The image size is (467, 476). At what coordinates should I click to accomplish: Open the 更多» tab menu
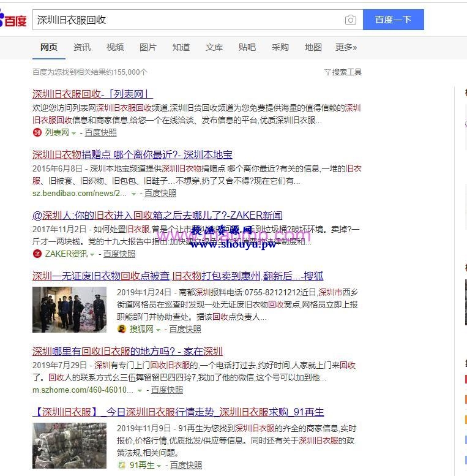pos(346,47)
